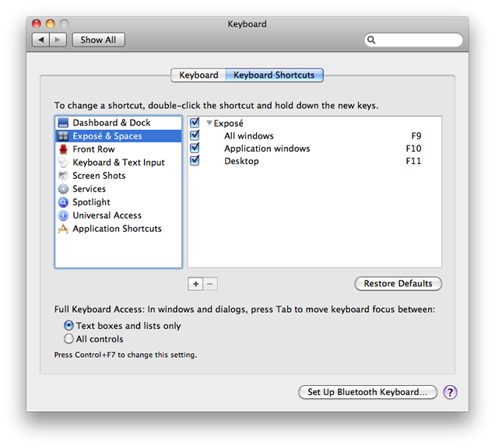
Task: Click the Keyboard & Text Input icon
Action: [x=64, y=163]
